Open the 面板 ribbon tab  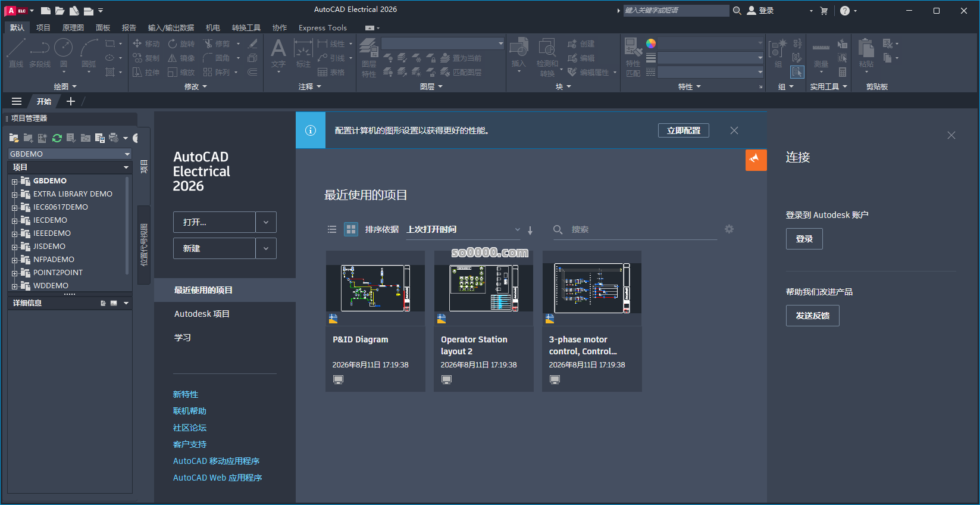point(103,28)
